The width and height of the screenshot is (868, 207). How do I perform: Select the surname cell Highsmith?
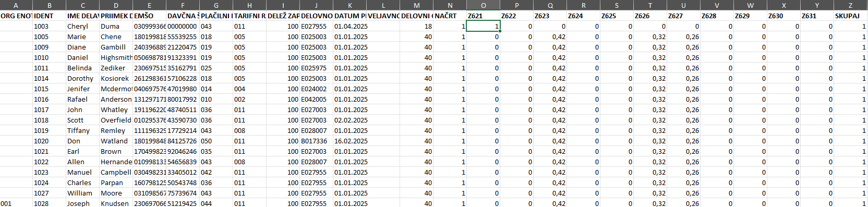(x=116, y=57)
